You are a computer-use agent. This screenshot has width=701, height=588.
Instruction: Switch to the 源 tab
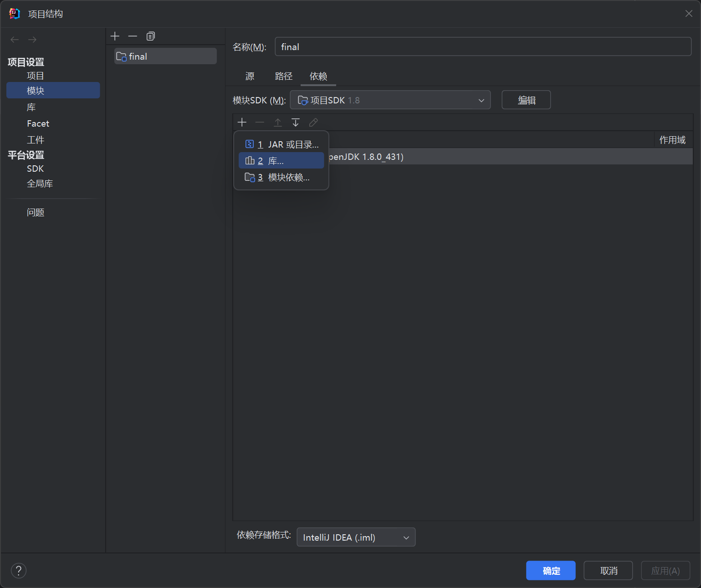[250, 76]
